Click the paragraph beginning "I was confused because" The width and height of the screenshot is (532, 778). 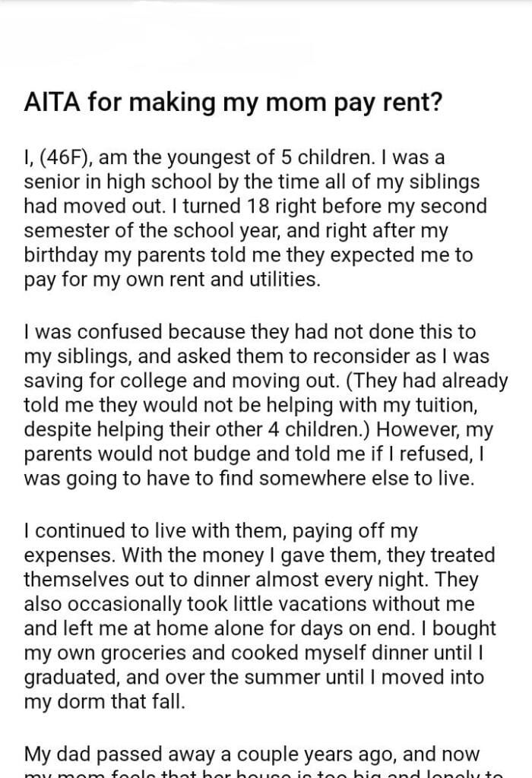(x=258, y=405)
